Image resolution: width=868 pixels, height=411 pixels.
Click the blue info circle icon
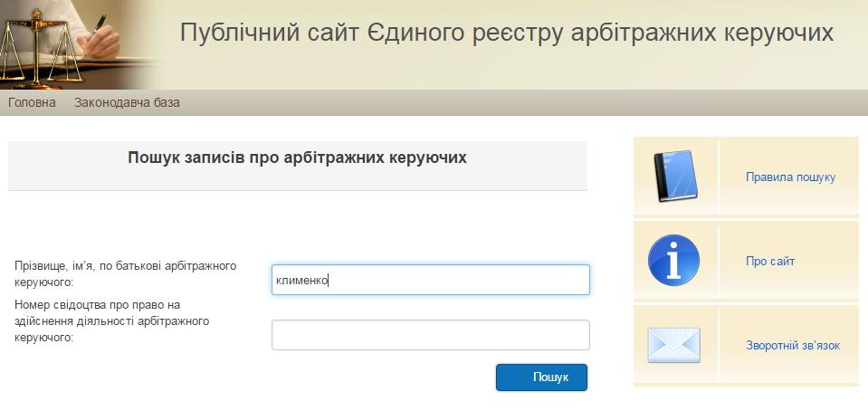[x=673, y=261]
